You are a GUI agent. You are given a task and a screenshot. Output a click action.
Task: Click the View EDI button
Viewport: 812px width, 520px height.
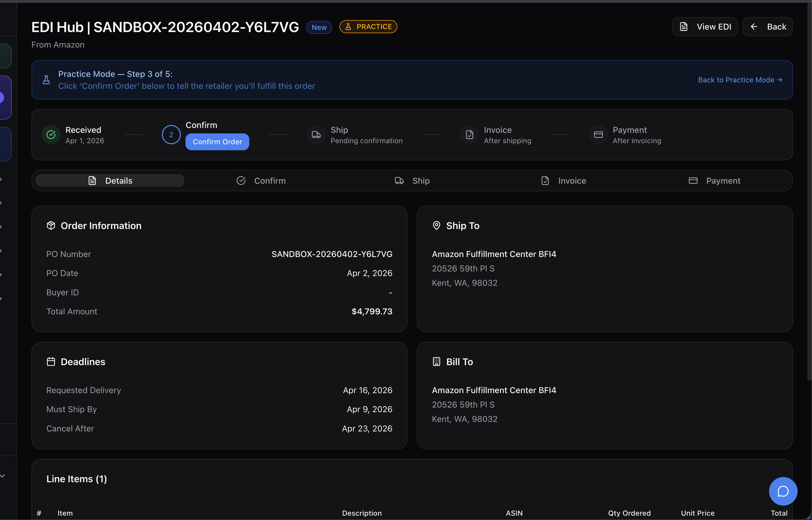point(705,27)
